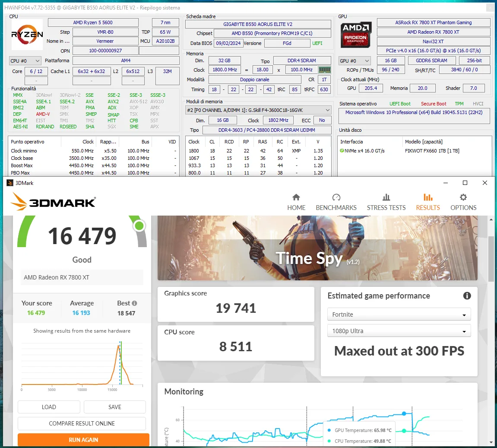Click the Ryzen CPU logo in HWiNFO
Viewport: 497px width, 448px height.
pyautogui.click(x=27, y=34)
